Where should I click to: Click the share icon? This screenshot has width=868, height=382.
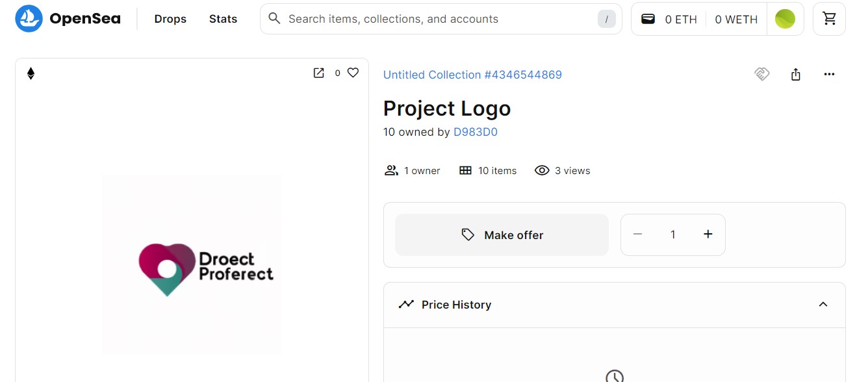point(796,74)
